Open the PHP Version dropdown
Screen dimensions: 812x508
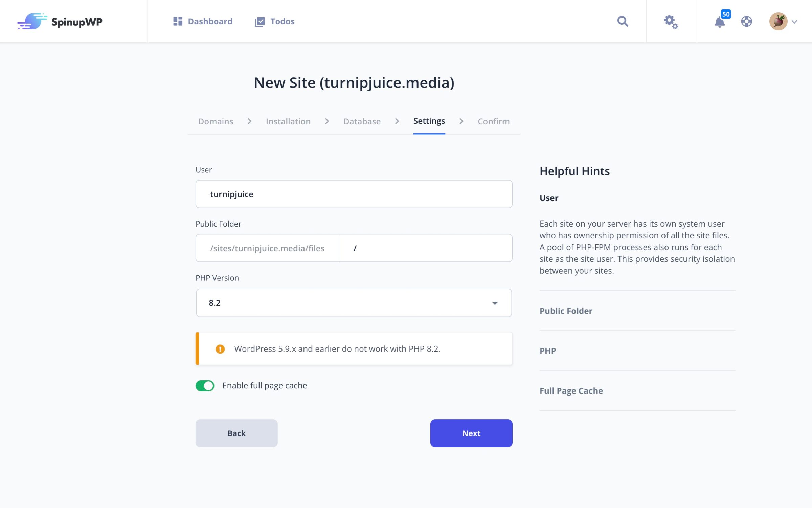pyautogui.click(x=354, y=303)
